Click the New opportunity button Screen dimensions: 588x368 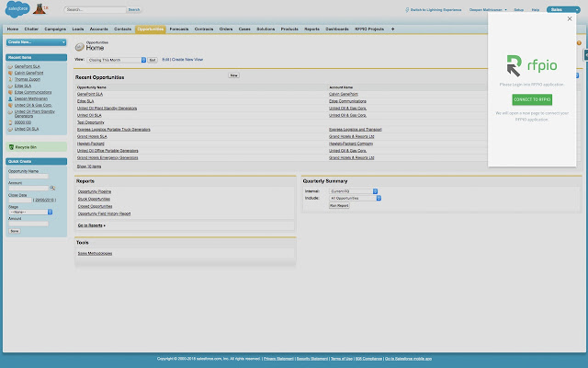[233, 75]
